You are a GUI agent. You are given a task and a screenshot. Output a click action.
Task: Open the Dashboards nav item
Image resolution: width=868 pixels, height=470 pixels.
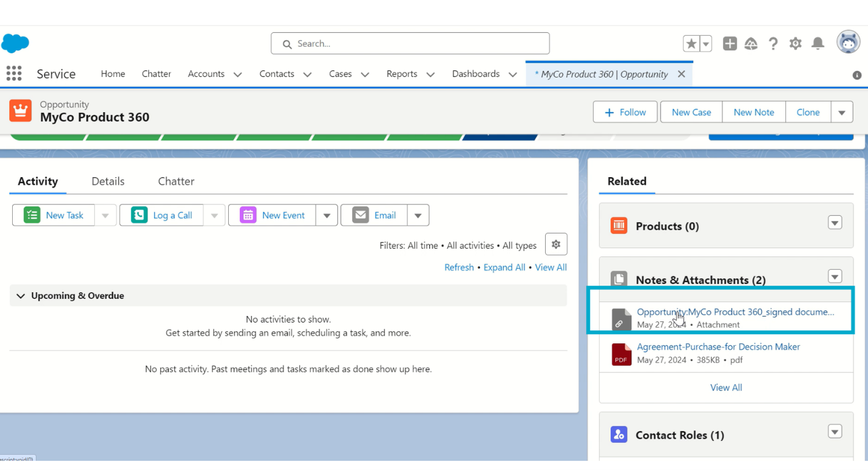click(476, 74)
